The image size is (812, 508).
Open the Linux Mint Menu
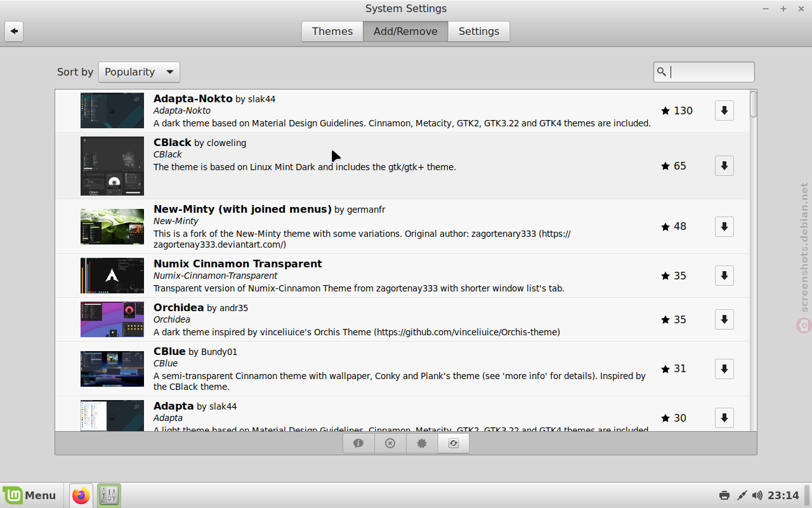(30, 495)
